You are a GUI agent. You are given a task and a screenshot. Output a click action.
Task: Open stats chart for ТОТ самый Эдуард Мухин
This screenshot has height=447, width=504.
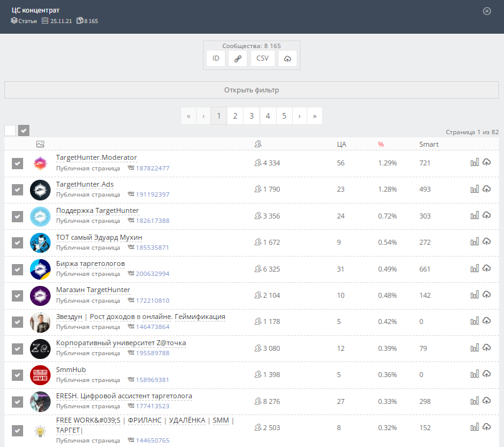click(x=475, y=242)
